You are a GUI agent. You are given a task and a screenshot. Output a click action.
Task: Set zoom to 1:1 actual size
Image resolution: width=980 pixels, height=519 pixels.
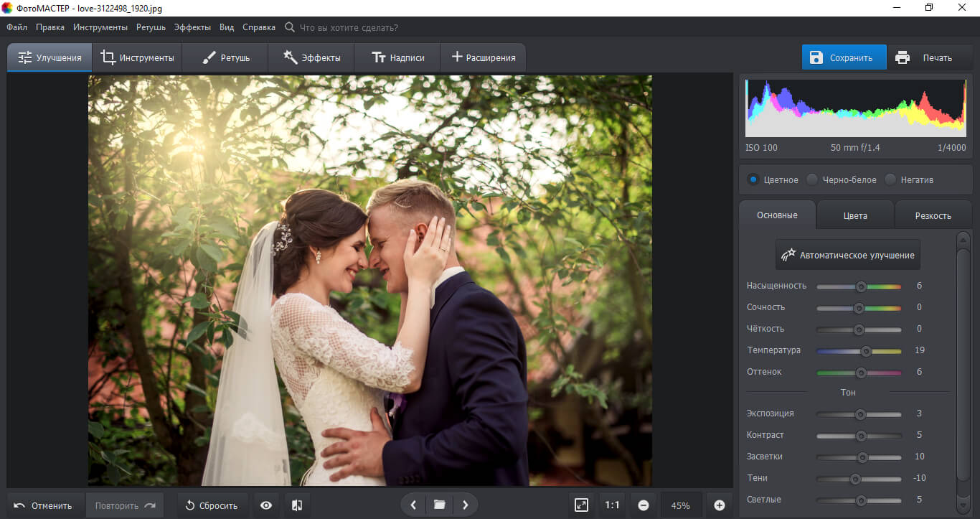pyautogui.click(x=612, y=505)
